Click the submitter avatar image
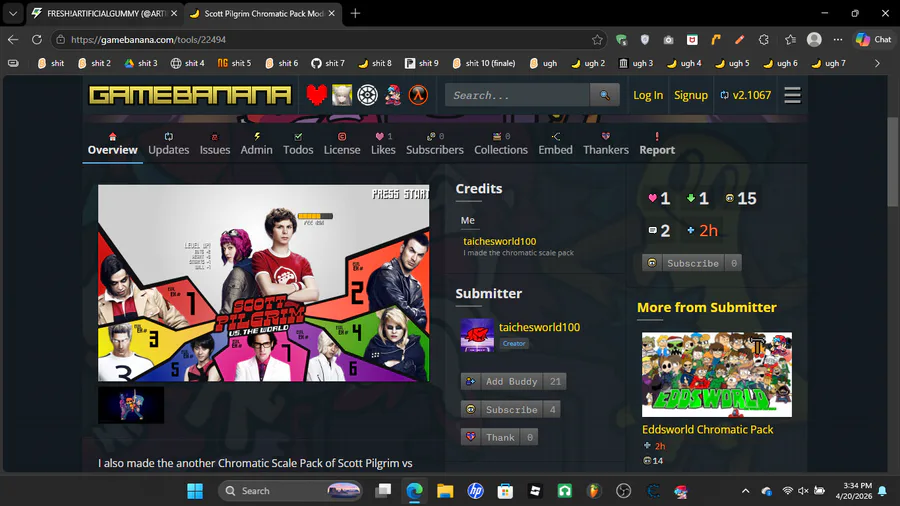Viewport: 900px width, 506px height. pos(477,335)
